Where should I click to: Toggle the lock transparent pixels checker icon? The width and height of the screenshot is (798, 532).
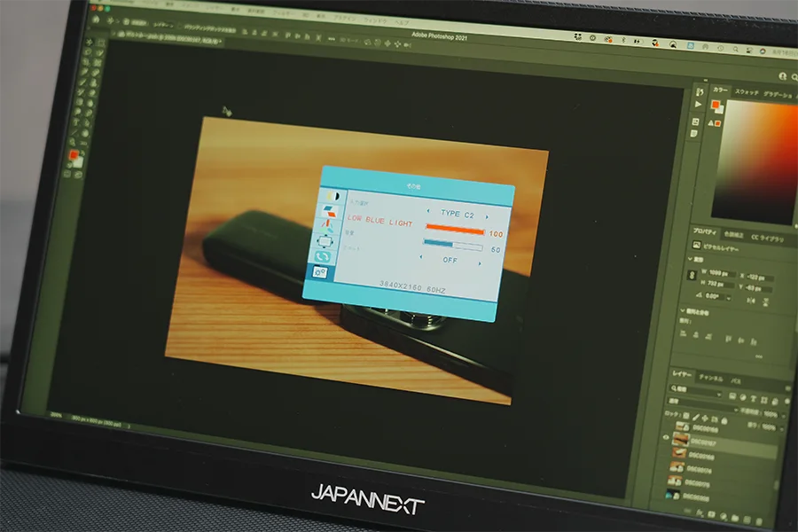686,416
